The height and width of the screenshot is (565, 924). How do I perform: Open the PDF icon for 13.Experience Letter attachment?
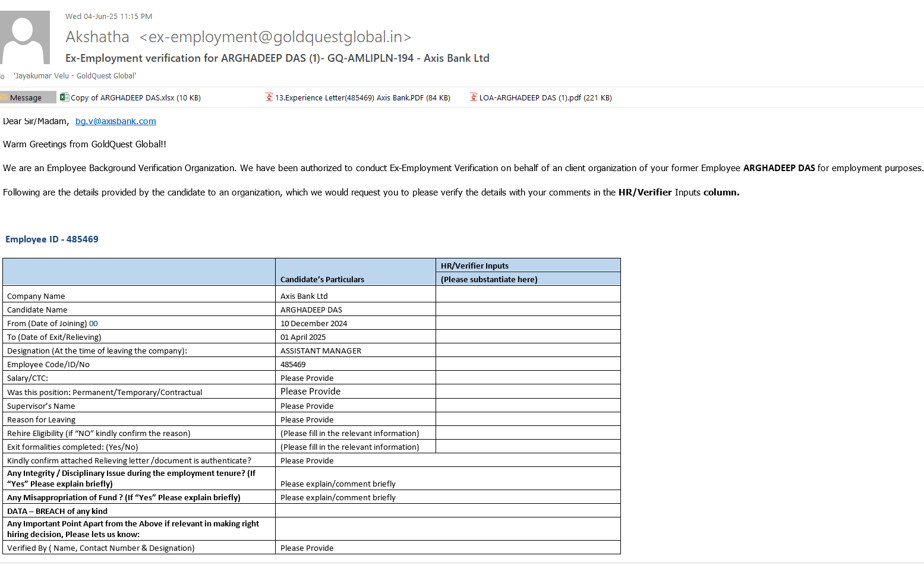pos(269,97)
